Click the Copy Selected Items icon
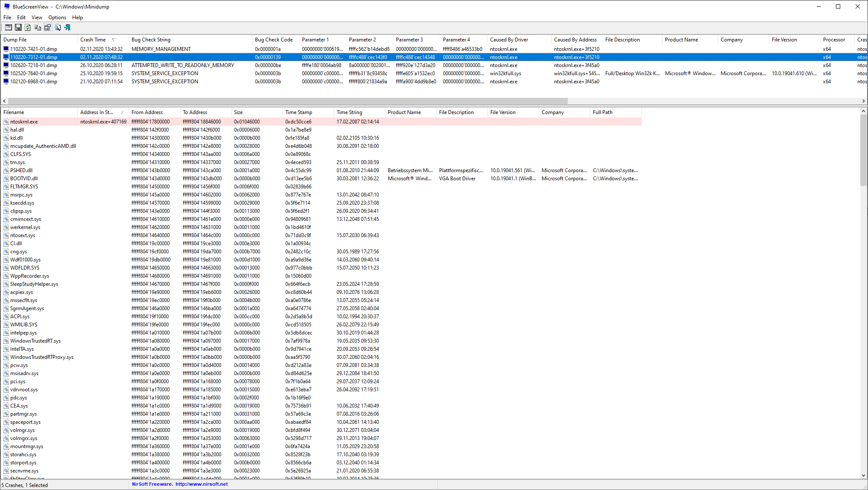The image size is (868, 490). click(38, 27)
